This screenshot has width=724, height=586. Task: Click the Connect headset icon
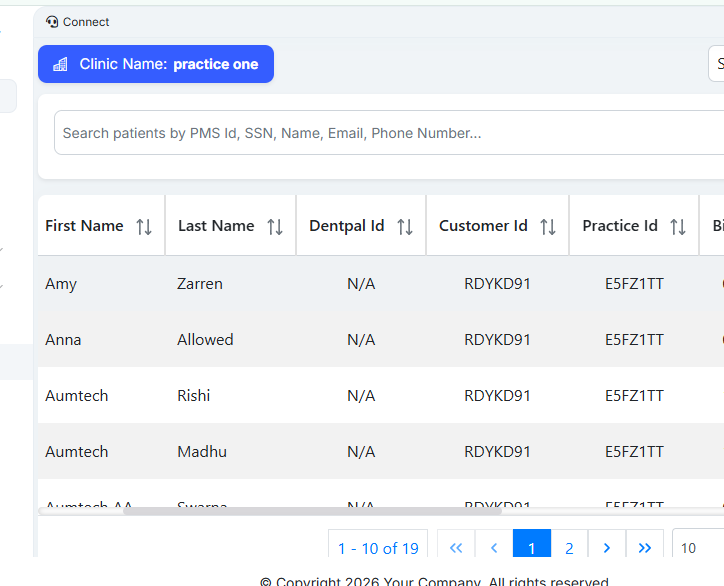(52, 22)
